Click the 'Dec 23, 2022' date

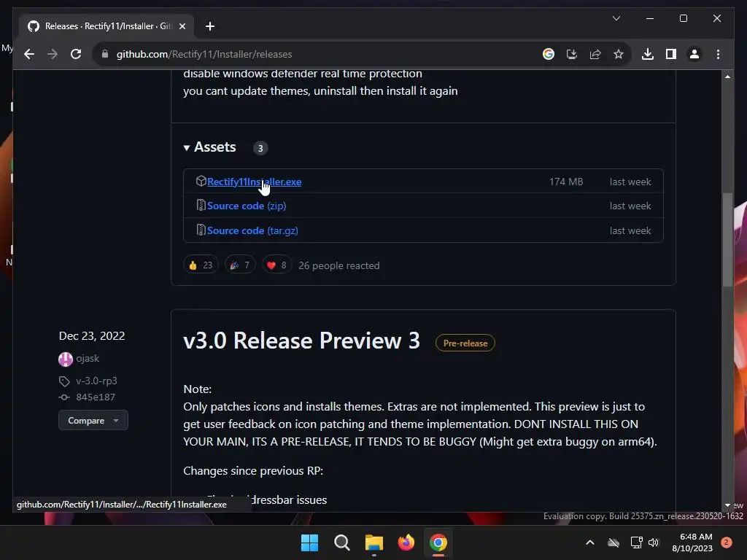(x=92, y=335)
